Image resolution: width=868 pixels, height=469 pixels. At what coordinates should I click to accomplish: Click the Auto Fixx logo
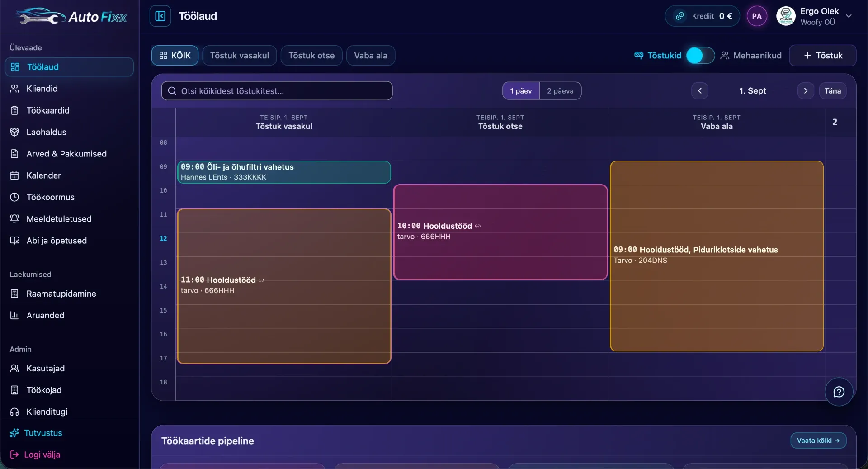pos(71,17)
